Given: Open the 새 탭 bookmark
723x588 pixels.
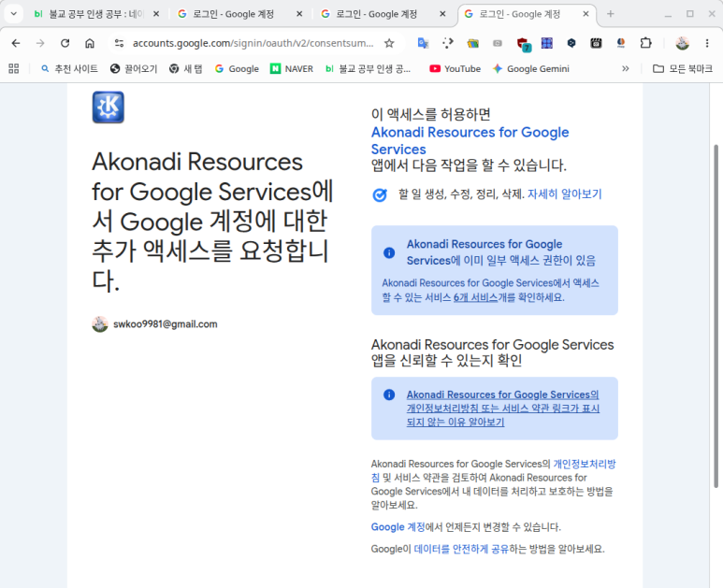Looking at the screenshot, I should 186,68.
